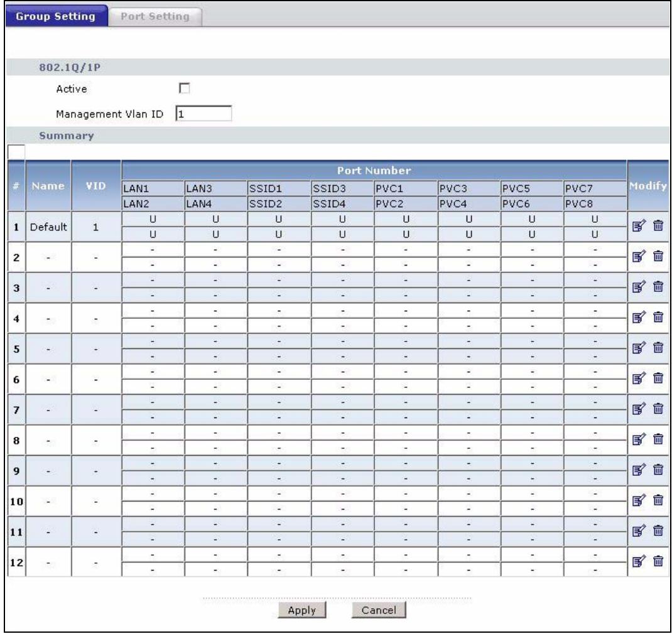The width and height of the screenshot is (672, 634).
Task: Click the LAN2 port header
Action: click(x=153, y=203)
